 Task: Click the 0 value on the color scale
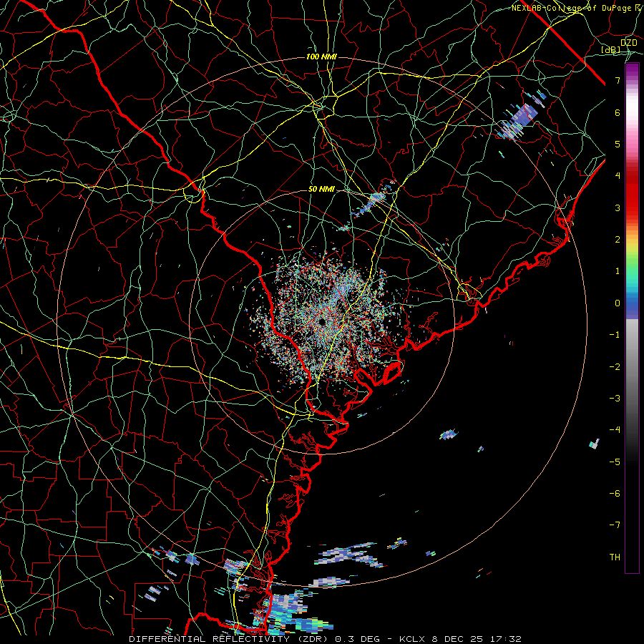click(x=618, y=303)
